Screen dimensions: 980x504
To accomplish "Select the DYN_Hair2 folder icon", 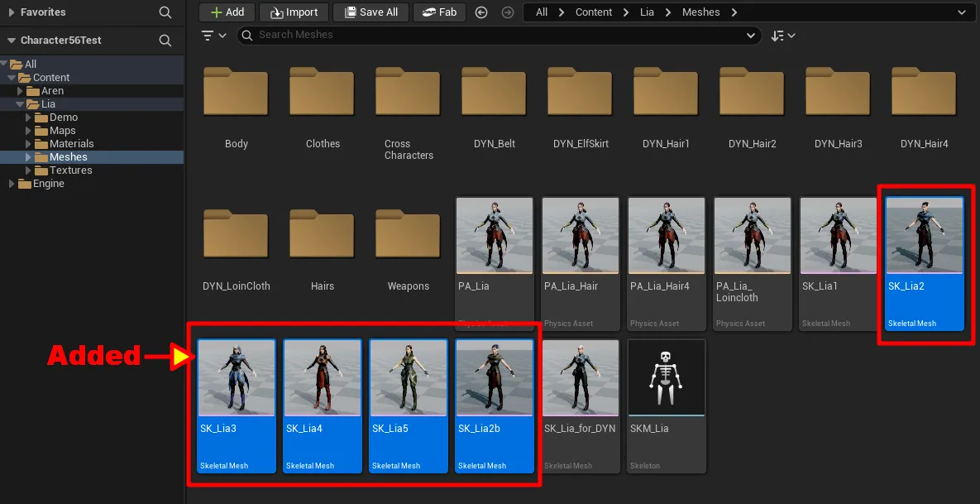I will [x=753, y=91].
